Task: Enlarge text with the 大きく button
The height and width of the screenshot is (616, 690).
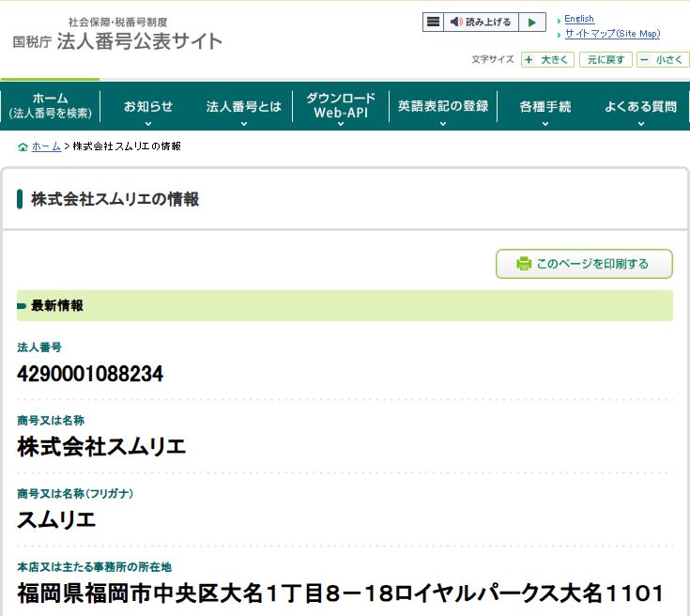Action: (547, 59)
